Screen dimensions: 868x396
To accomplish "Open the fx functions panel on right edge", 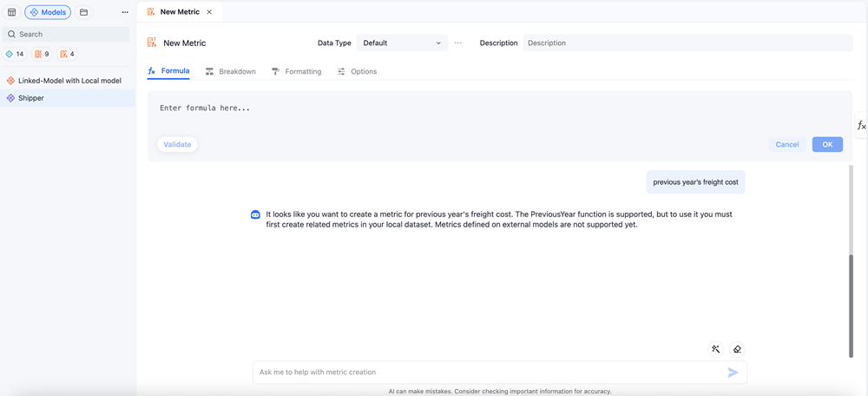I will 861,126.
